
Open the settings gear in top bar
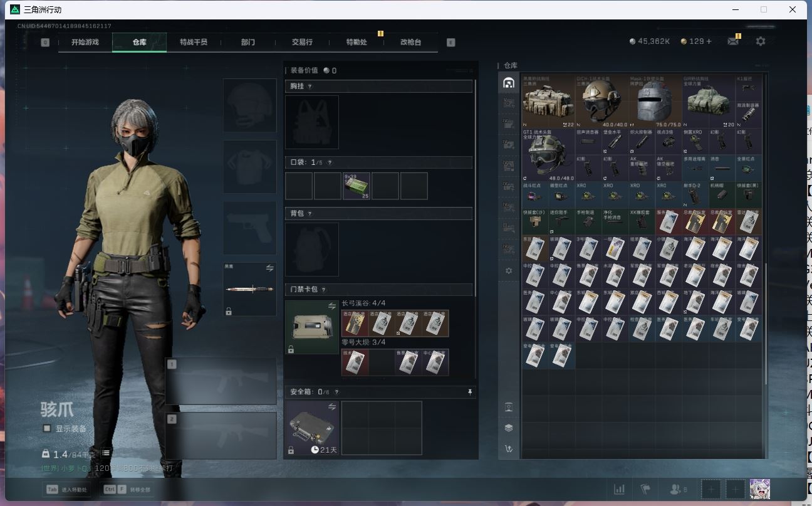point(760,41)
